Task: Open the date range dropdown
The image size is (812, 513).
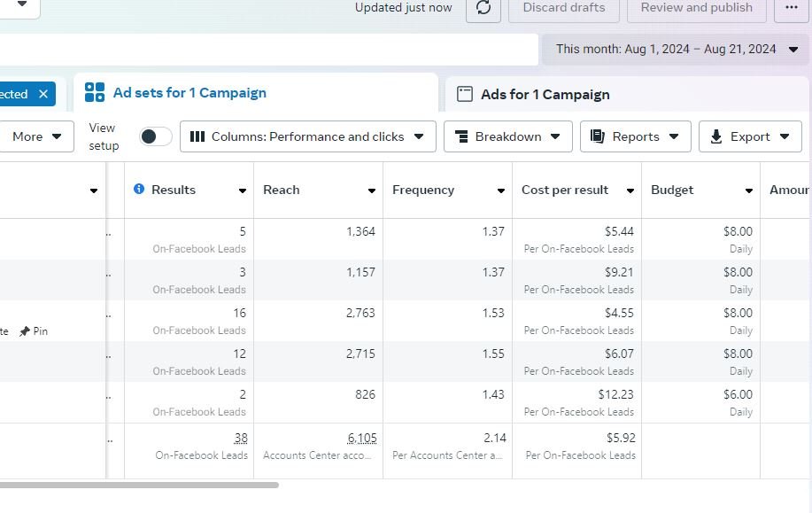Action: [x=676, y=50]
